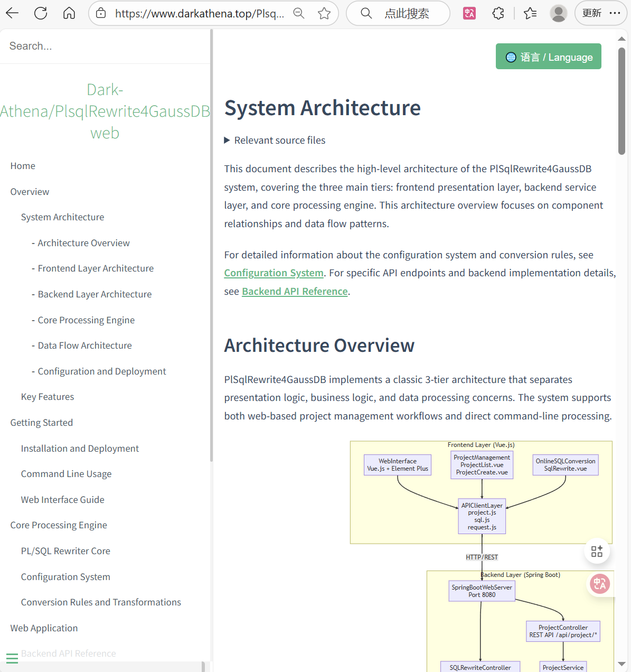Click the globe icon in Language button
The height and width of the screenshot is (672, 631).
[x=511, y=57]
